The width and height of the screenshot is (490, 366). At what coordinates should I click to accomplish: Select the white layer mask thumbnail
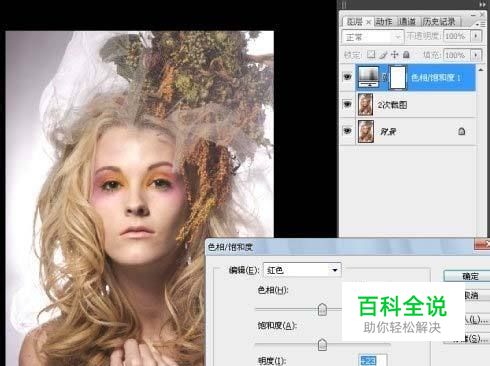click(398, 77)
